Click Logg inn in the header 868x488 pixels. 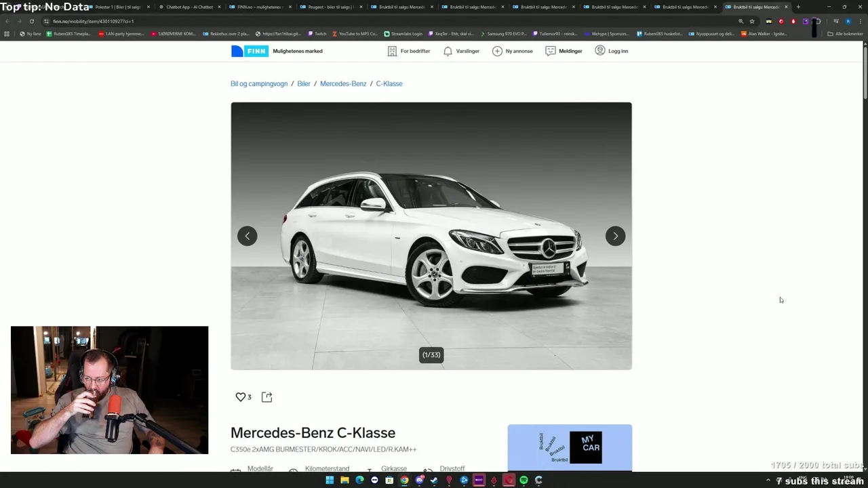pyautogui.click(x=611, y=51)
